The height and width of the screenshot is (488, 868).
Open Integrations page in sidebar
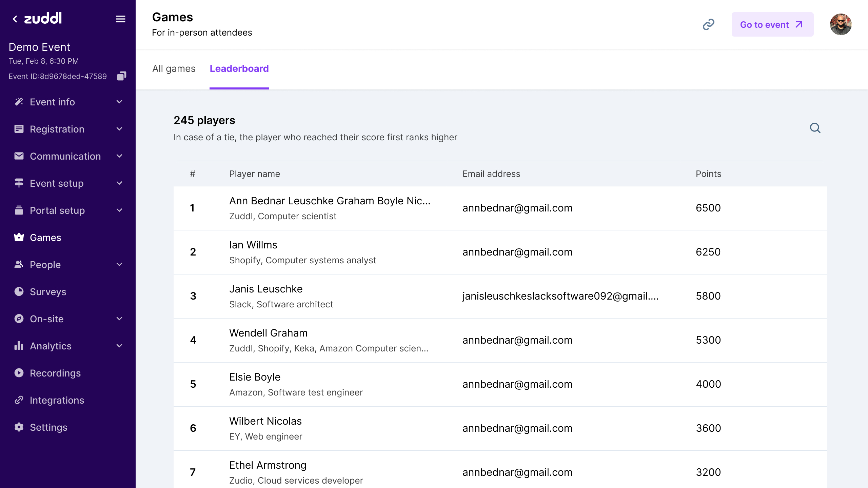[57, 400]
